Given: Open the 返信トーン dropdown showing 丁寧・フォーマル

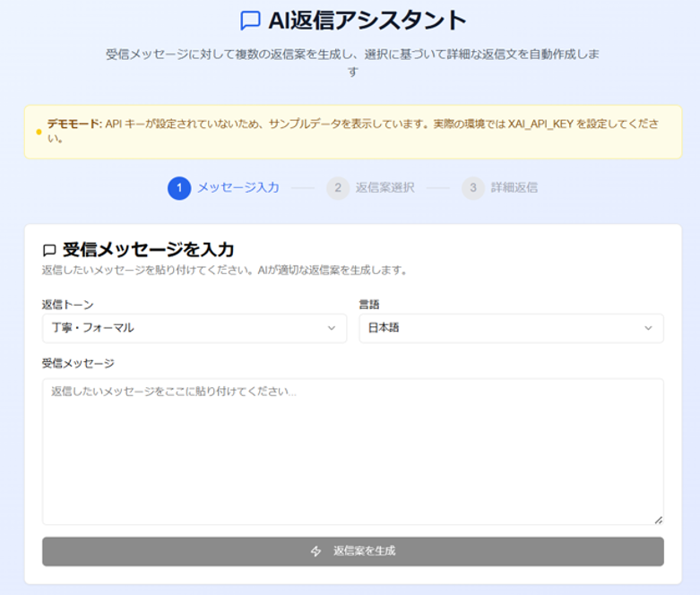Looking at the screenshot, I should point(194,328).
